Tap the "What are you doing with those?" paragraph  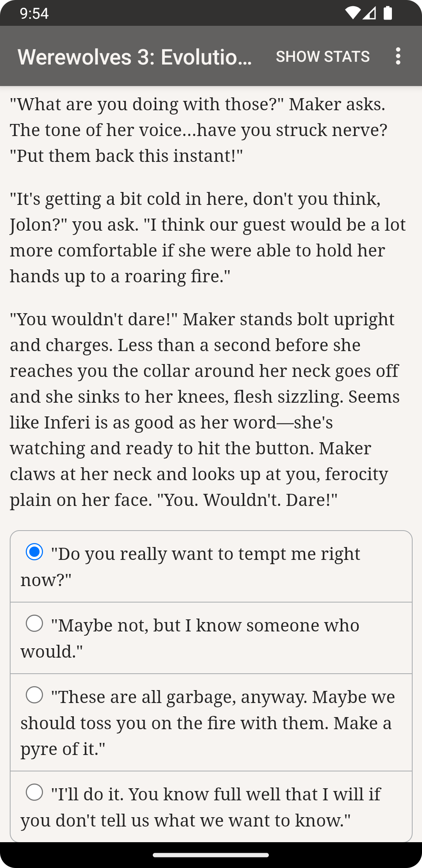click(x=198, y=130)
